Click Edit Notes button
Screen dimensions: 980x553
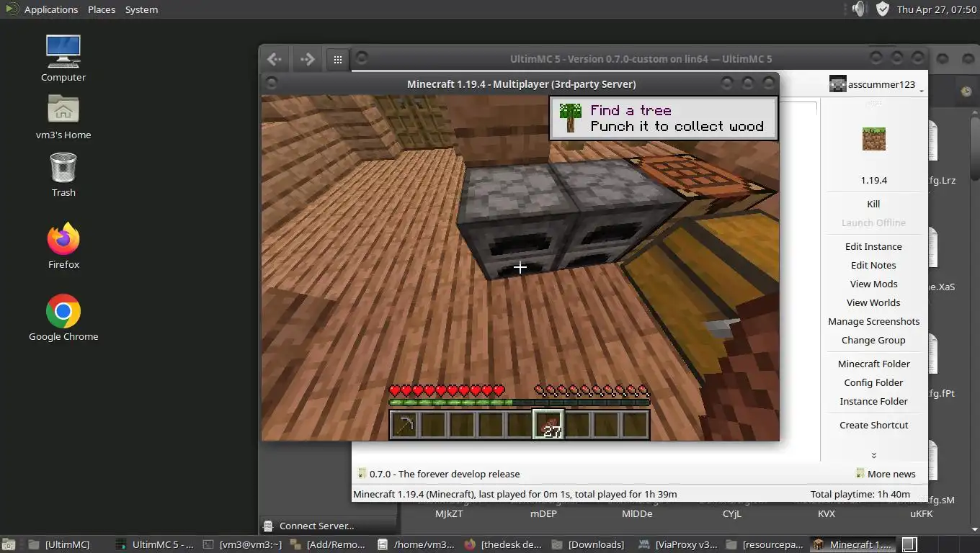(x=873, y=265)
